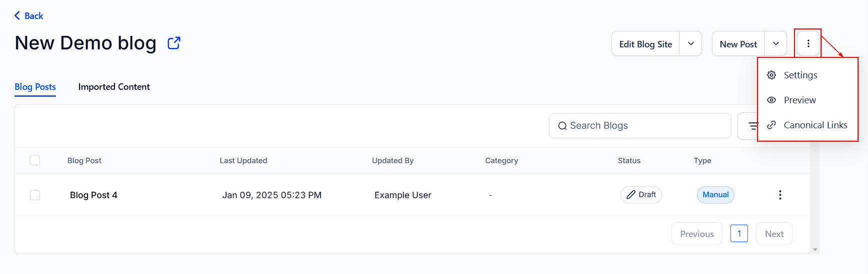Click the Back chevron arrow icon
Viewport: 868px width, 274px height.
pos(17,15)
